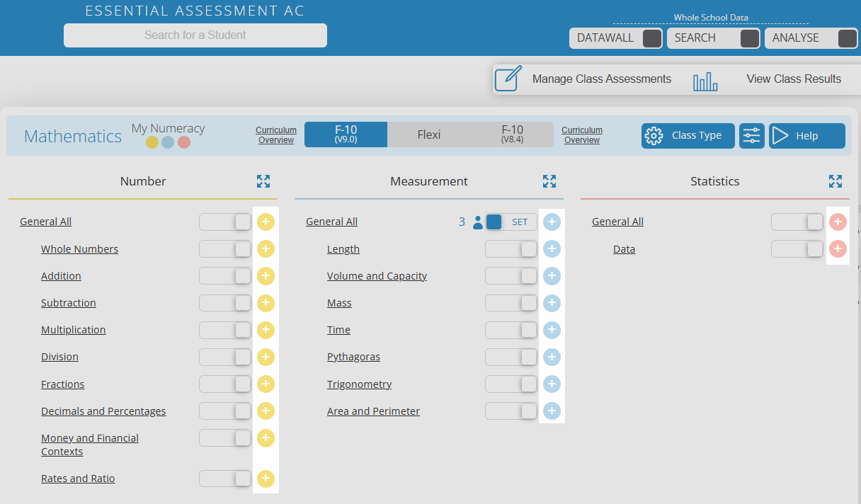Switch to the Flexi tab
Screen dimensions: 861x504
429,134
